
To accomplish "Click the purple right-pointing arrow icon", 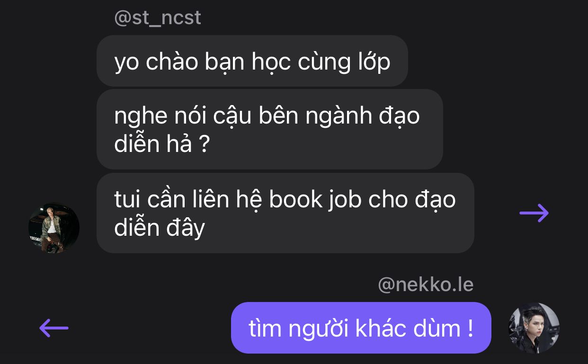I will (x=534, y=213).
